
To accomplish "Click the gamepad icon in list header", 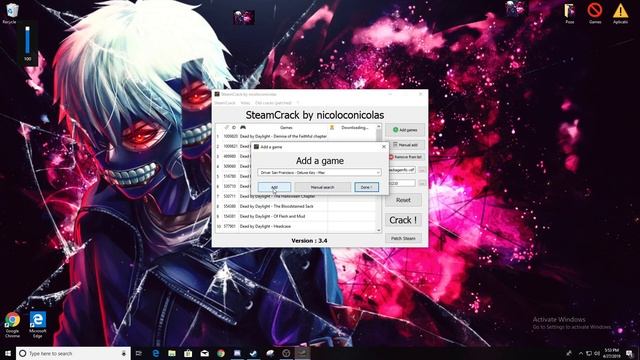I will click(x=243, y=127).
